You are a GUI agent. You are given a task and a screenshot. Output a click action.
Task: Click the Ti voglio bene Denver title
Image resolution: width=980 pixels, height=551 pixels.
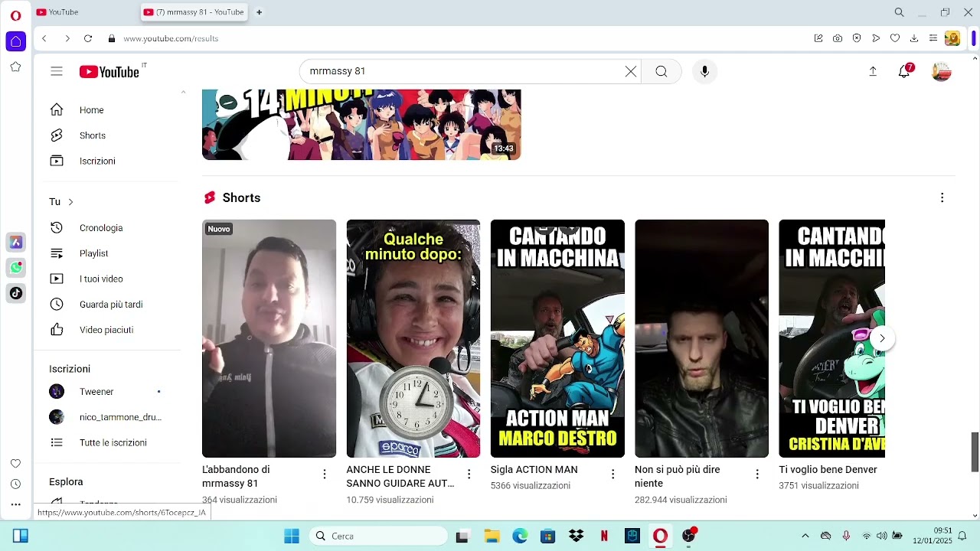tap(828, 470)
